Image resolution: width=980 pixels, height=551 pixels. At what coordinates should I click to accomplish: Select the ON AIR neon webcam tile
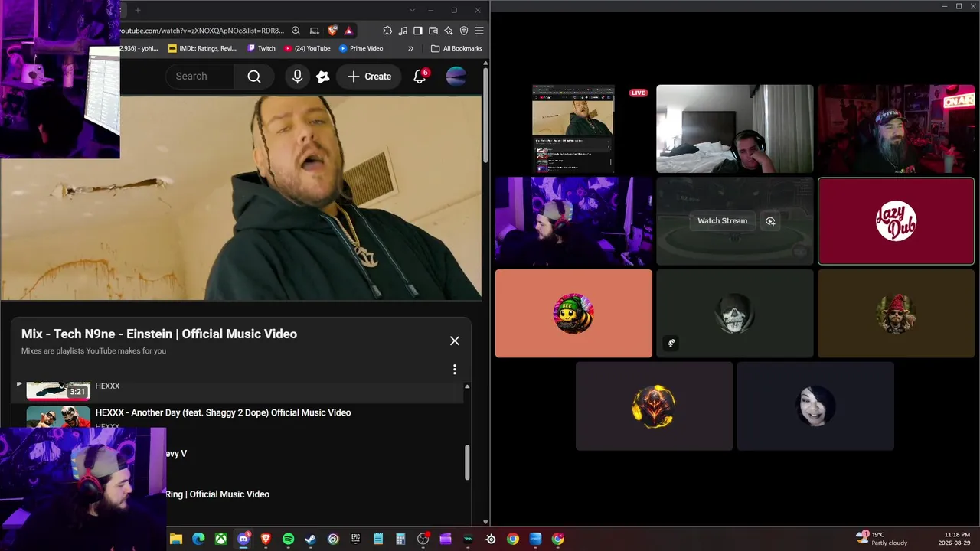click(897, 129)
